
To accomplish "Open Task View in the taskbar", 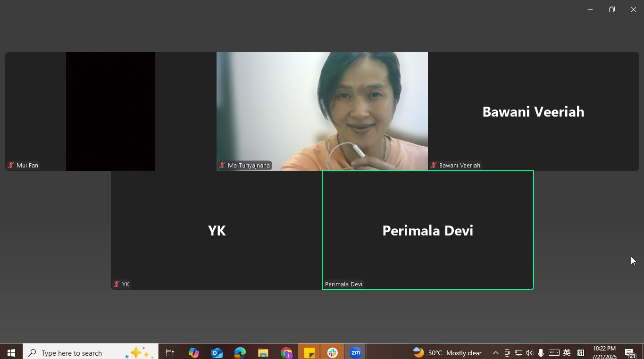I will [170, 352].
